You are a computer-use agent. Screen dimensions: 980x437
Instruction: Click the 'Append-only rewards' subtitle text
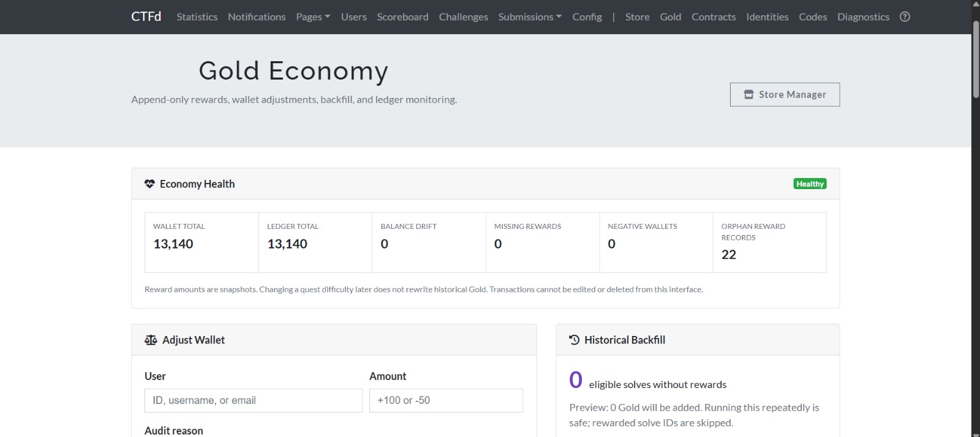coord(294,99)
